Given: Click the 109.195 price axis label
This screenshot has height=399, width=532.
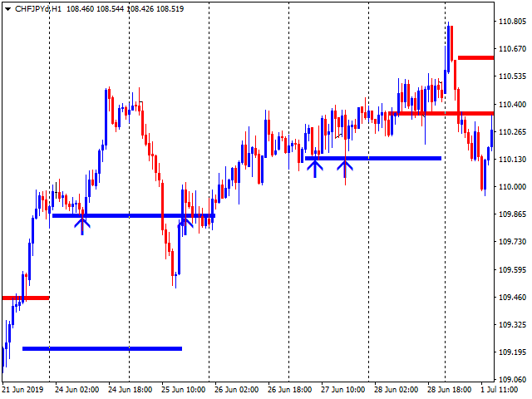Looking at the screenshot, I should [x=512, y=352].
